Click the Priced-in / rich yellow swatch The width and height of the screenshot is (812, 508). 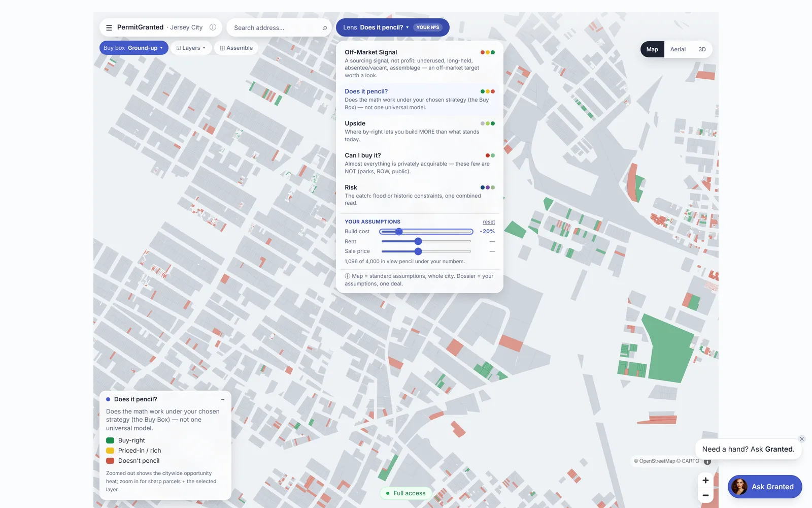(x=110, y=451)
